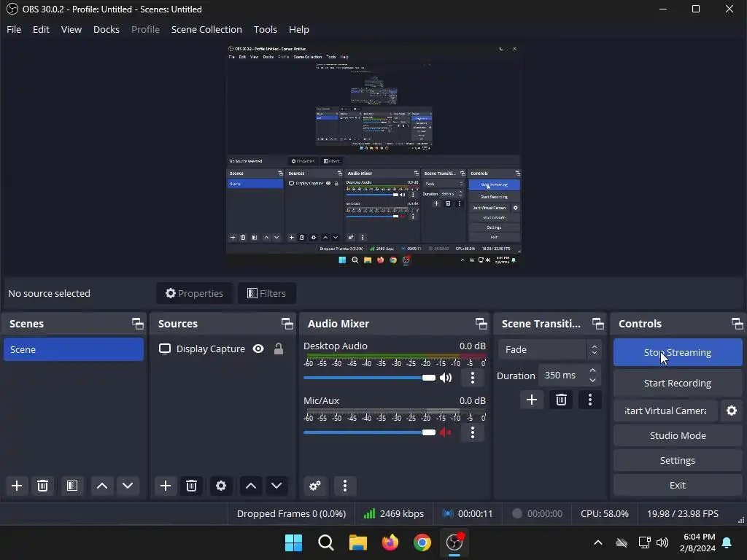Click the Filters button below preview
The height and width of the screenshot is (560, 747).
267,293
